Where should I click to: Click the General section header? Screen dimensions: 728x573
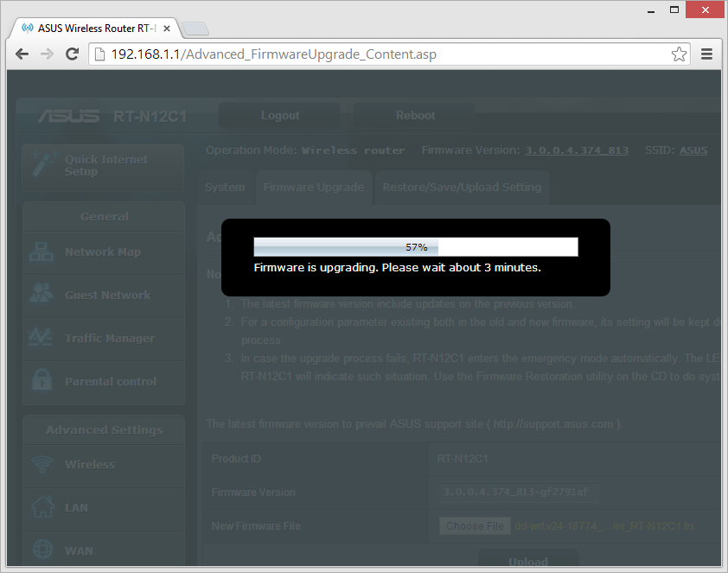105,217
